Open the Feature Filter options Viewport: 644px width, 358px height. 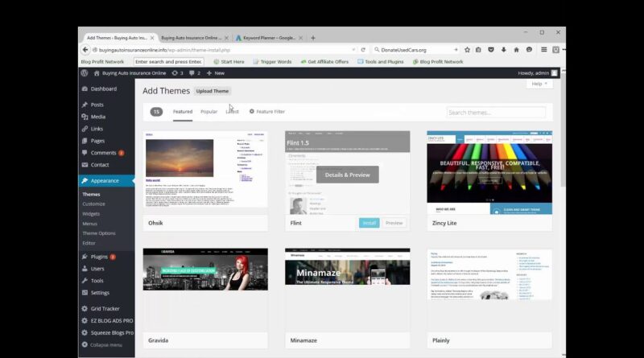(x=266, y=112)
